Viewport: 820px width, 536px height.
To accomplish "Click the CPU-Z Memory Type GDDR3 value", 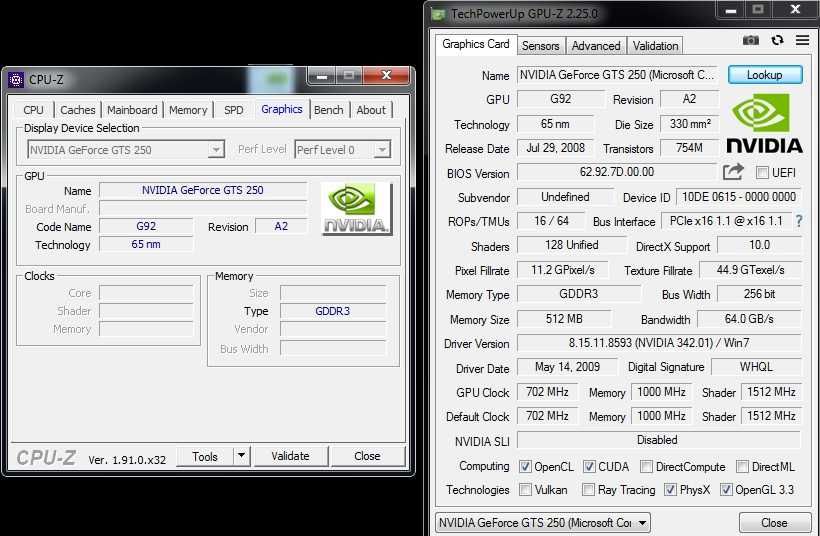I will click(333, 311).
